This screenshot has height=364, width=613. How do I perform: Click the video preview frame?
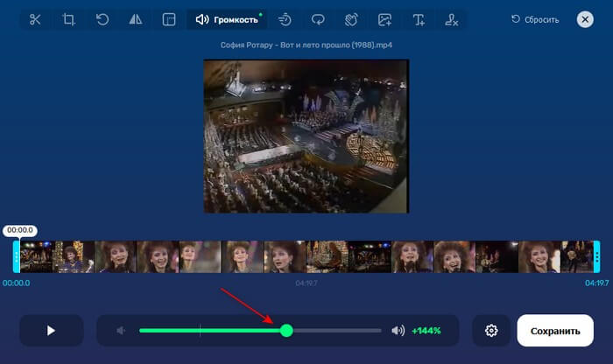tap(306, 136)
